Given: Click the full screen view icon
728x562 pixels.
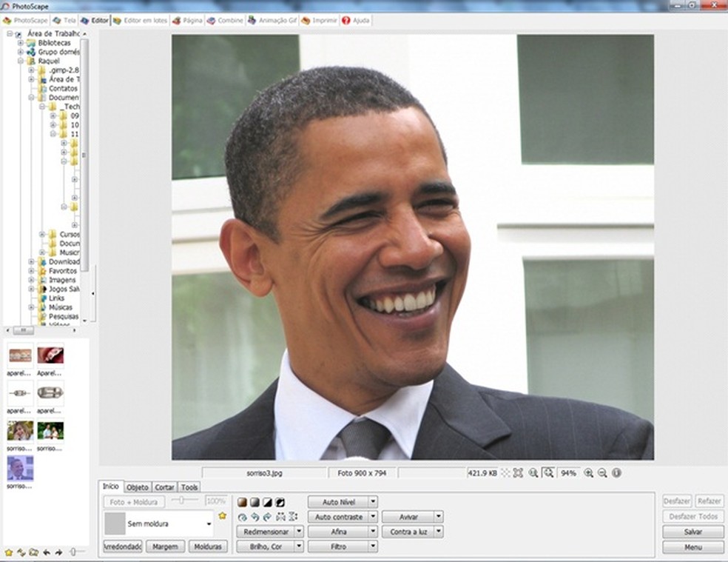Looking at the screenshot, I should pos(518,473).
